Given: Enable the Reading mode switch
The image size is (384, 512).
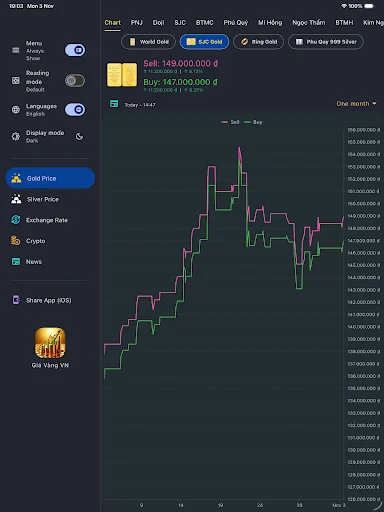Looking at the screenshot, I should pos(75,80).
